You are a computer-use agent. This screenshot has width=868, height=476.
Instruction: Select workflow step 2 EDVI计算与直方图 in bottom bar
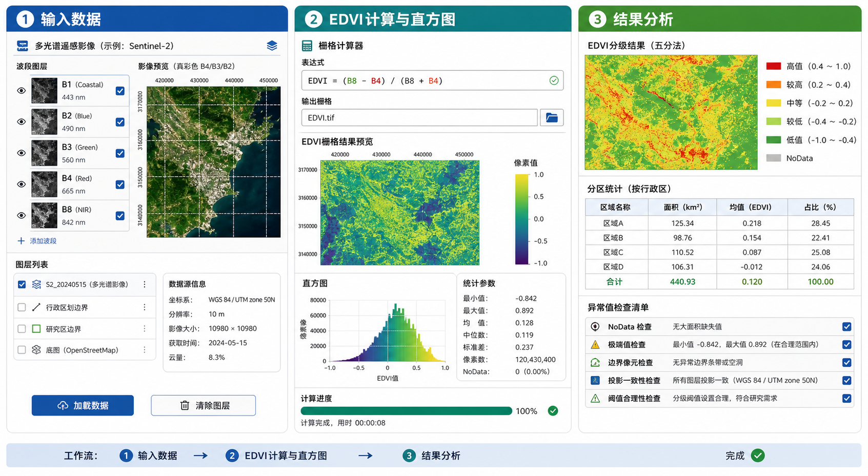276,456
